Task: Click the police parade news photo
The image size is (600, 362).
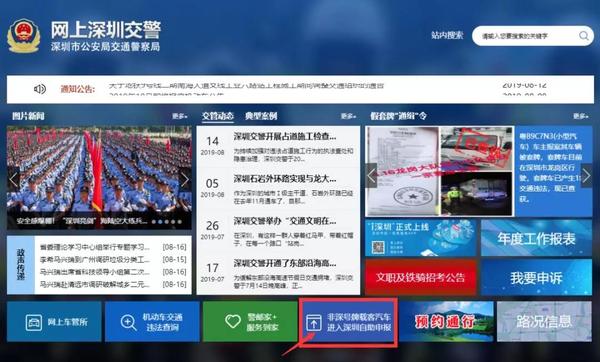Action: click(x=99, y=178)
